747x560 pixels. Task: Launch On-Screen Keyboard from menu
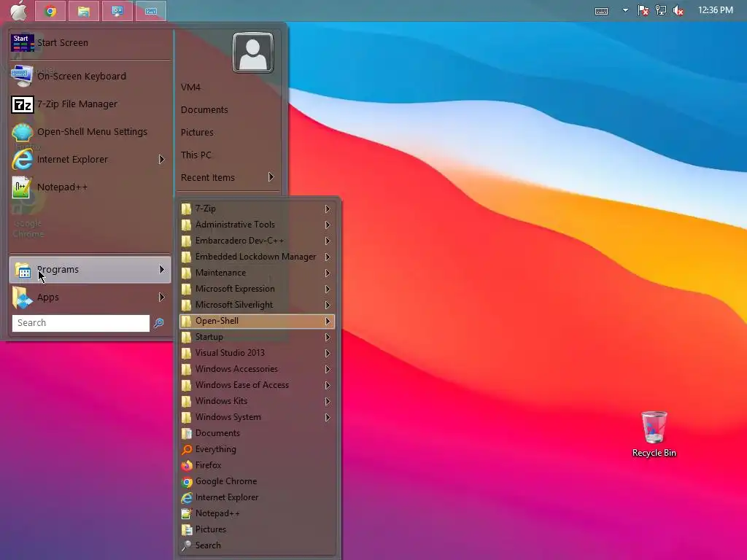[90, 76]
